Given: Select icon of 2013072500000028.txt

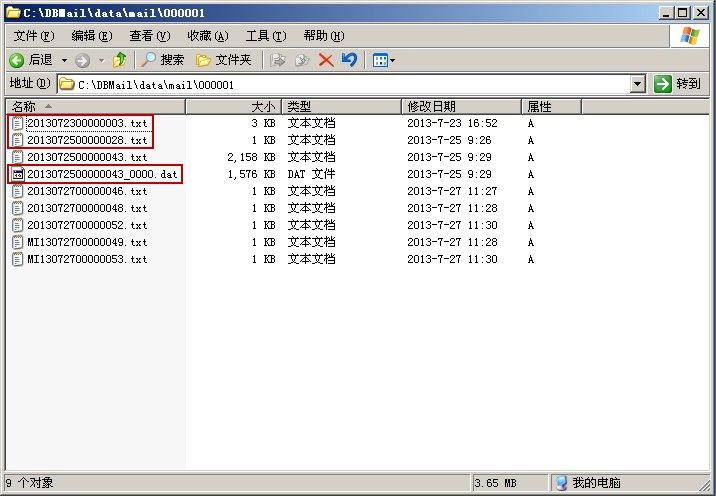Looking at the screenshot, I should [x=17, y=140].
